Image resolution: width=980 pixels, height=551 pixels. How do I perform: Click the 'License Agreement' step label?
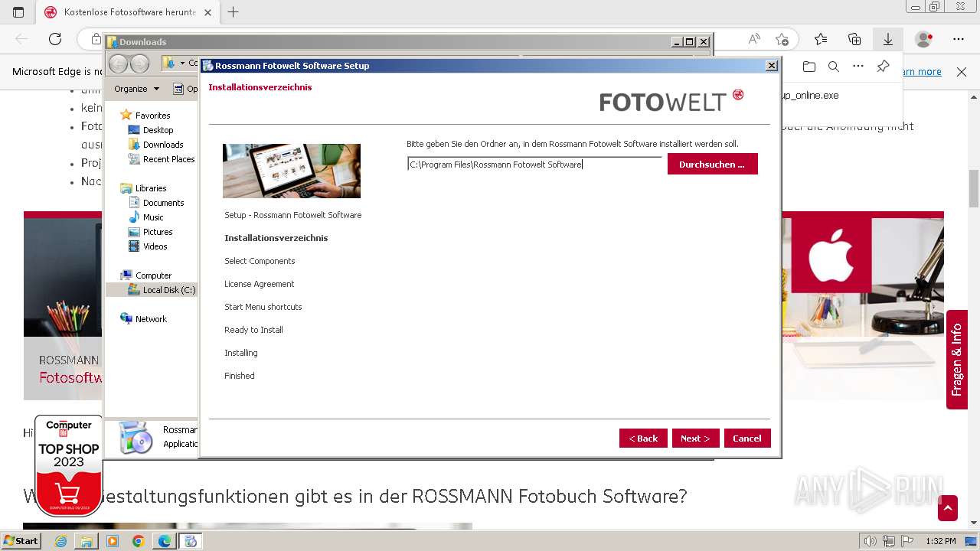260,284
